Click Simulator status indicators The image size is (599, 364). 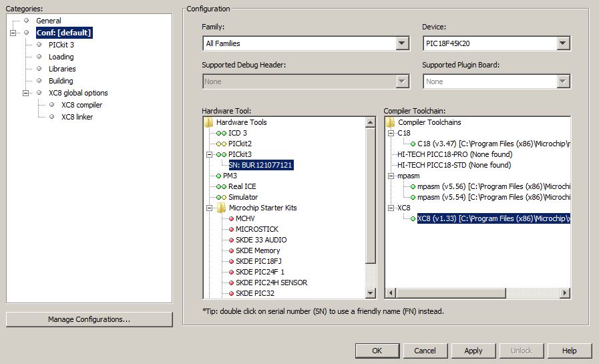pos(221,198)
